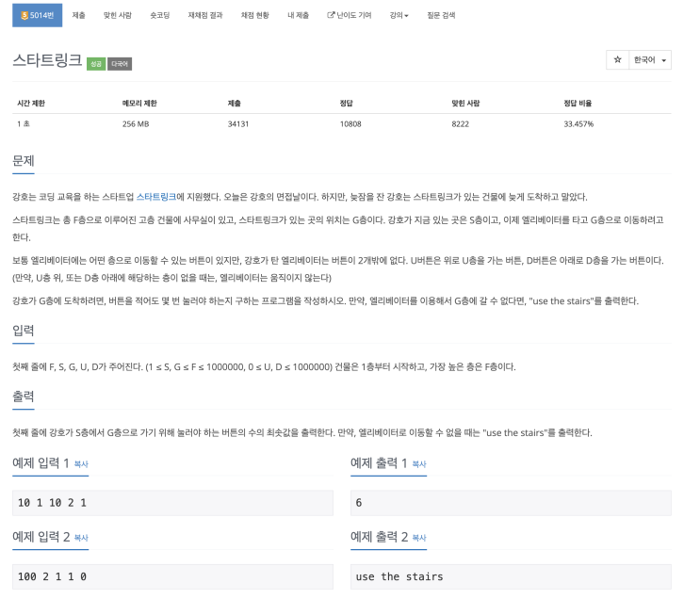This screenshot has width=700, height=599.
Task: Open the 질문 검색 tab
Action: coord(441,15)
